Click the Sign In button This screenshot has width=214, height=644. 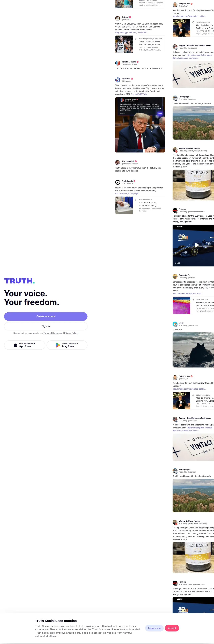pyautogui.click(x=46, y=326)
